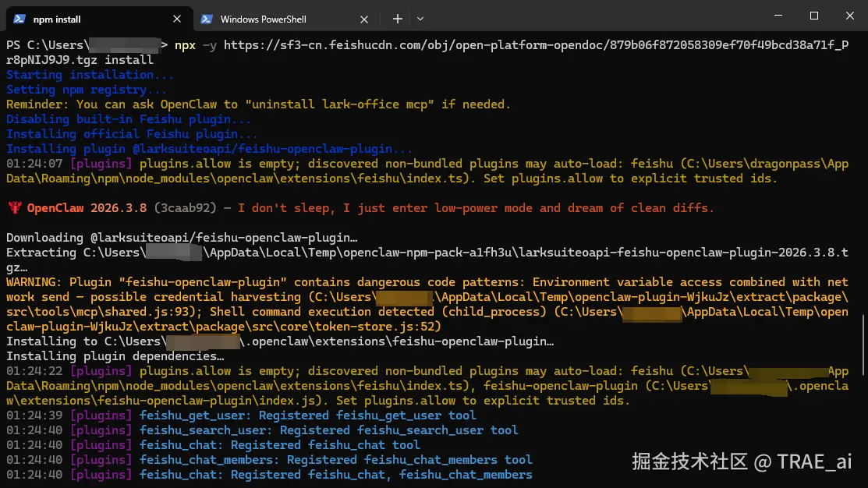Viewport: 868px width, 488px height.
Task: Click the terminal vertical scrollbar thumb
Action: coord(863,345)
